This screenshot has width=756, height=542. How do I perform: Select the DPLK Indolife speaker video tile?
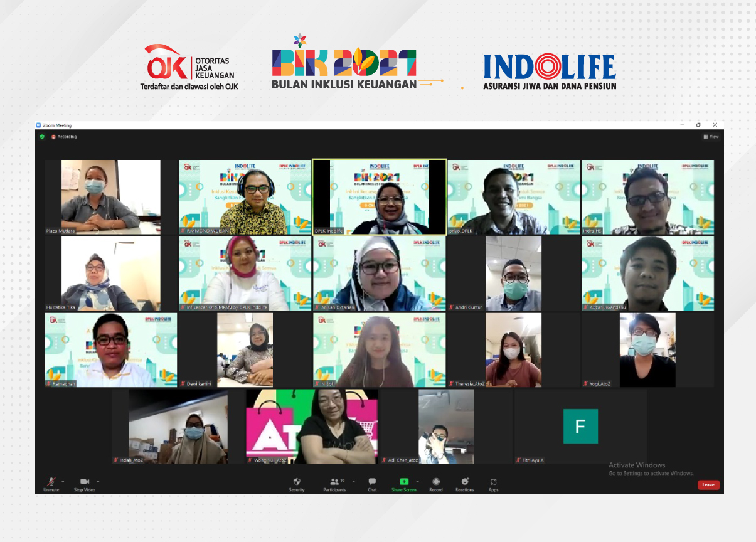coord(380,197)
